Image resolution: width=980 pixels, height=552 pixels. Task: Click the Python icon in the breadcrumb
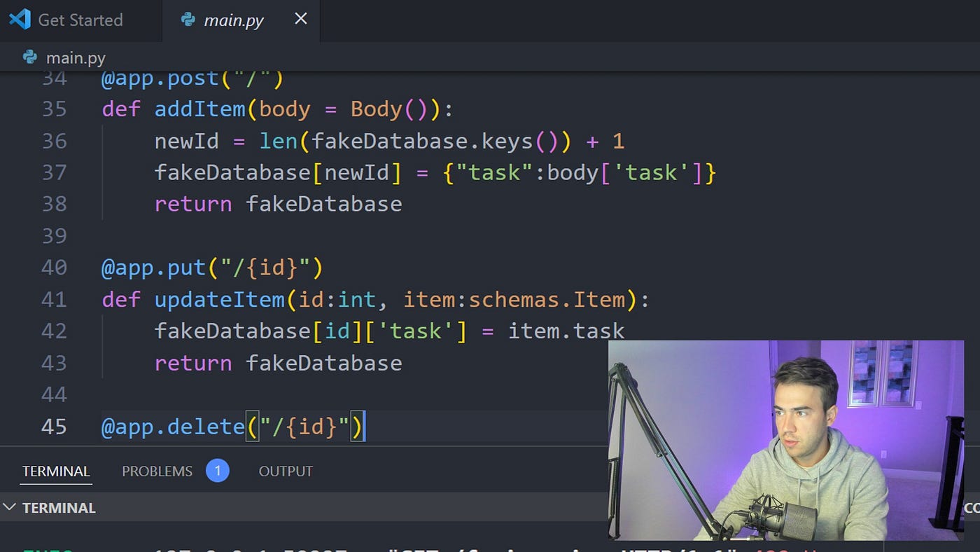(x=30, y=57)
